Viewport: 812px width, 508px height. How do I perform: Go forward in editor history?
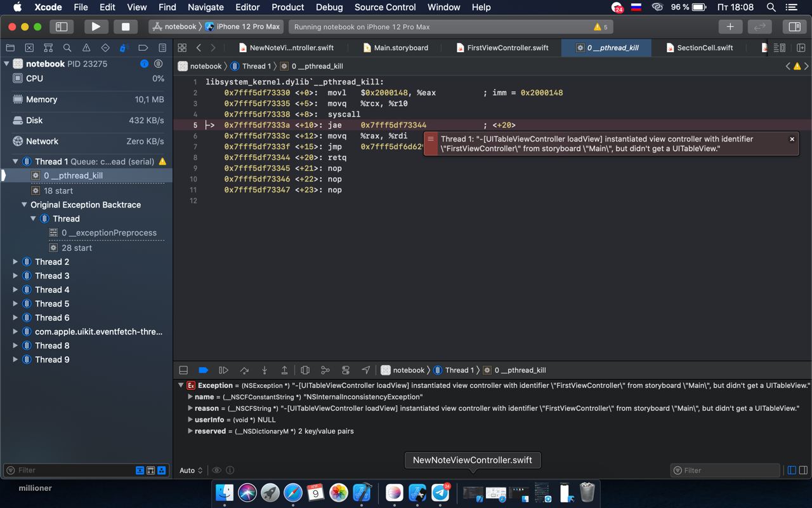[x=213, y=48]
